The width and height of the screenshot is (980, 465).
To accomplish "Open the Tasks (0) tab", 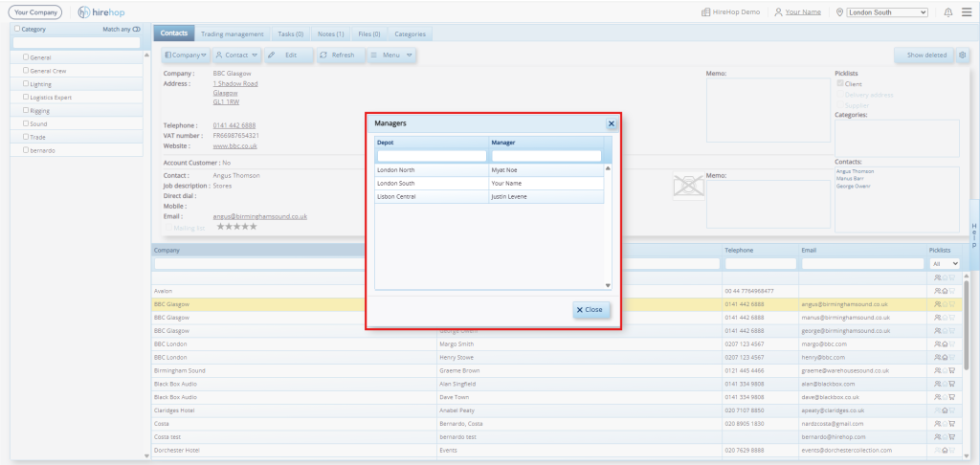I will [291, 34].
